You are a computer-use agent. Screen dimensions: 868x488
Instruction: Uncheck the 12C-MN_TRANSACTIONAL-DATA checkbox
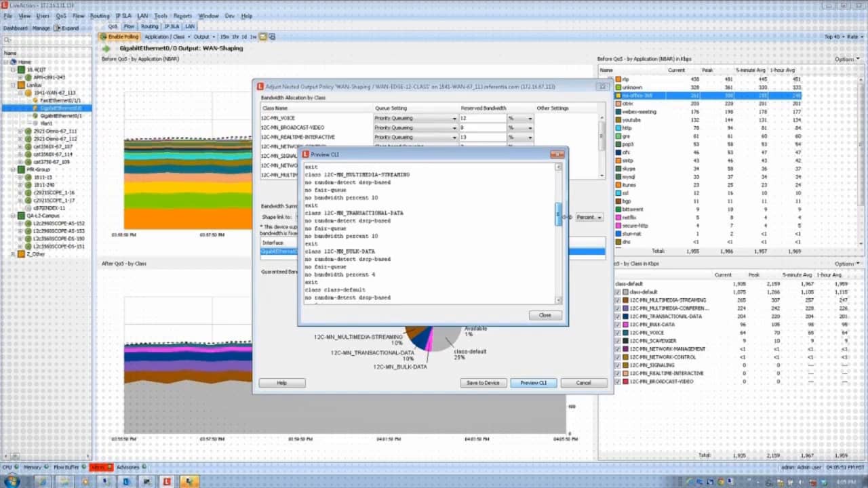[x=617, y=317]
